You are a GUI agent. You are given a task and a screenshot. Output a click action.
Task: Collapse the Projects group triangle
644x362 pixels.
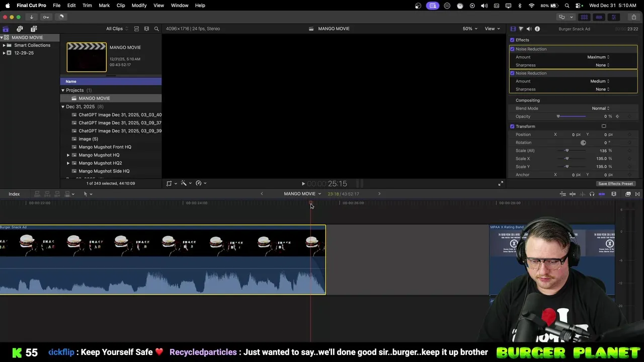pos(63,90)
